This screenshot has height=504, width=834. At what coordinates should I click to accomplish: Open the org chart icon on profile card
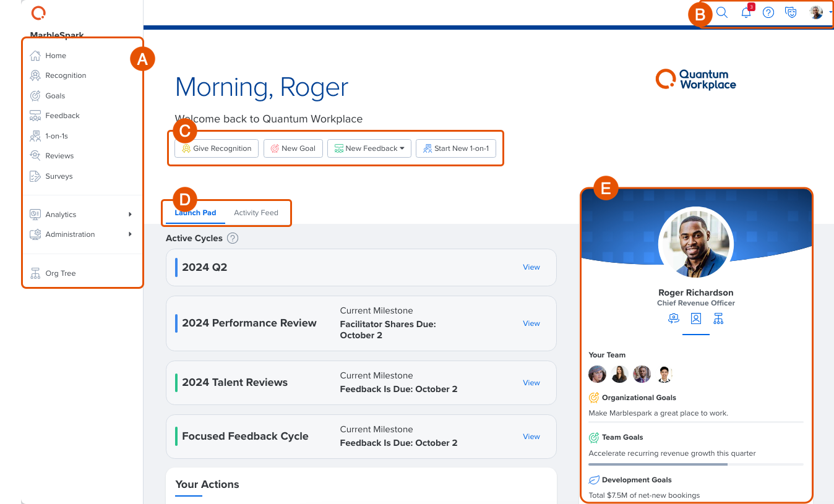coord(718,318)
